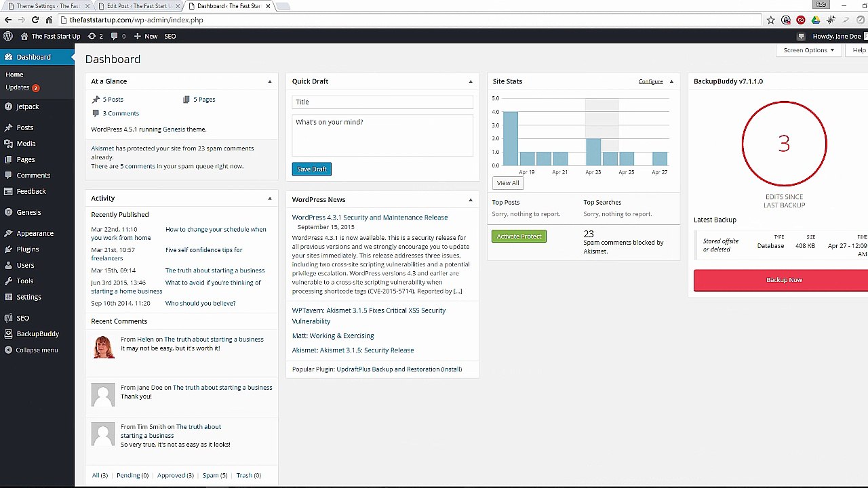Screen dimensions: 868x488
Task: Filter comments by Approved (3)
Action: 175,476
